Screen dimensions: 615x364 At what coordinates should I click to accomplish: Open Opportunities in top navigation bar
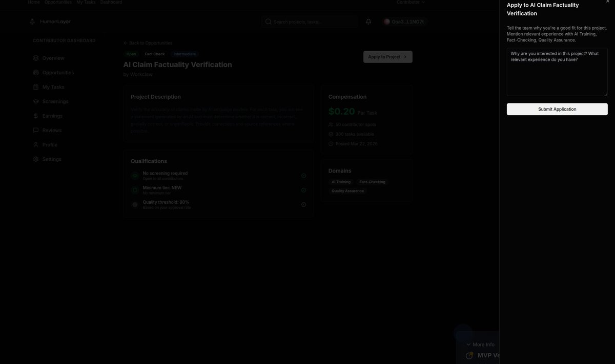click(58, 2)
